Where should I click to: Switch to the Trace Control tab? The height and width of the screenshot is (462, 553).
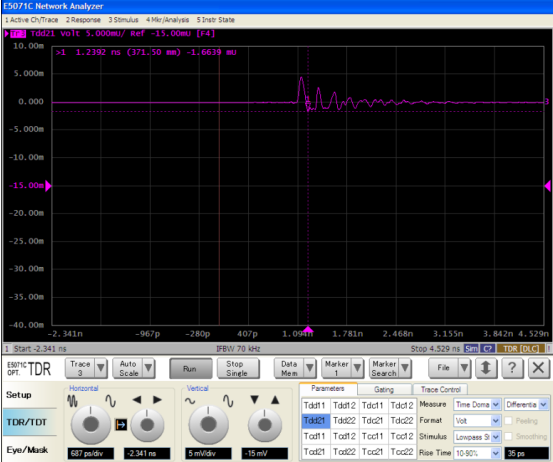pos(441,389)
